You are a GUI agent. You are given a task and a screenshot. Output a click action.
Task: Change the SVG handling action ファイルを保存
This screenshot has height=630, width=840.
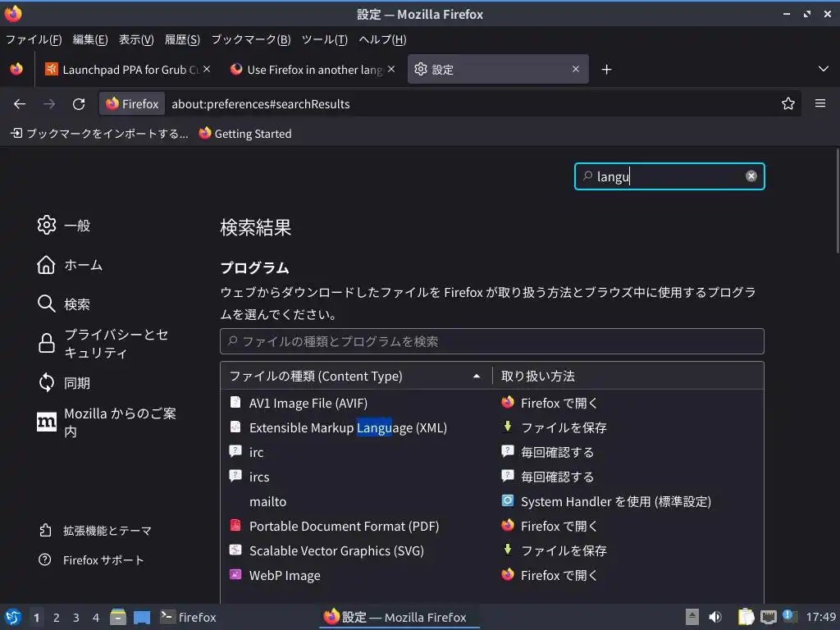[554, 550]
